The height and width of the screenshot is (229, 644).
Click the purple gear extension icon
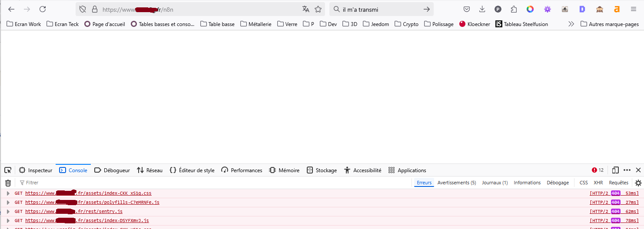(x=548, y=9)
